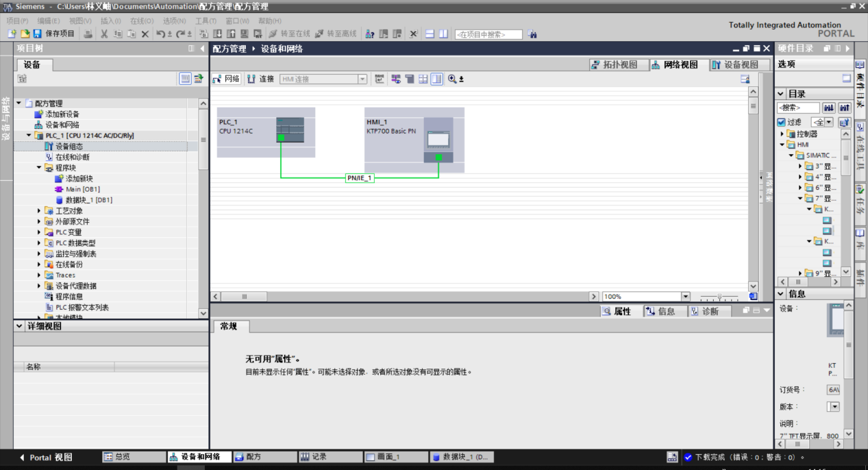Click the binoculars search icon in the toolbar
The width and height of the screenshot is (868, 470).
(532, 34)
